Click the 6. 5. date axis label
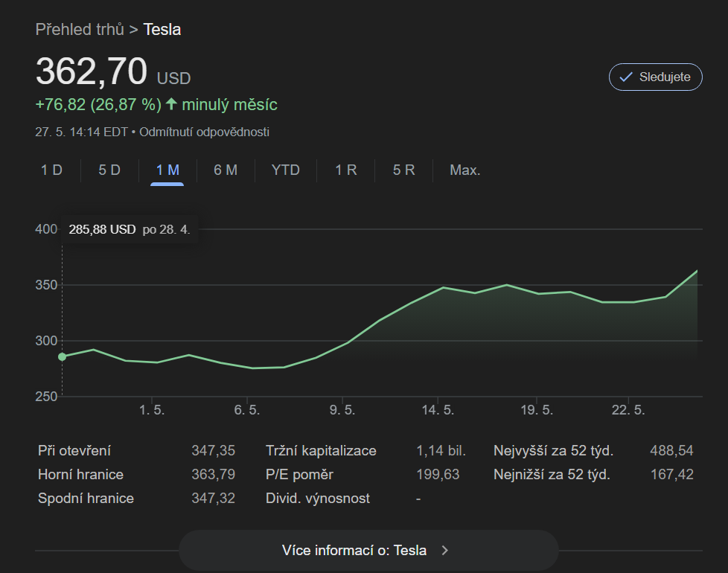The height and width of the screenshot is (573, 728). 247,410
